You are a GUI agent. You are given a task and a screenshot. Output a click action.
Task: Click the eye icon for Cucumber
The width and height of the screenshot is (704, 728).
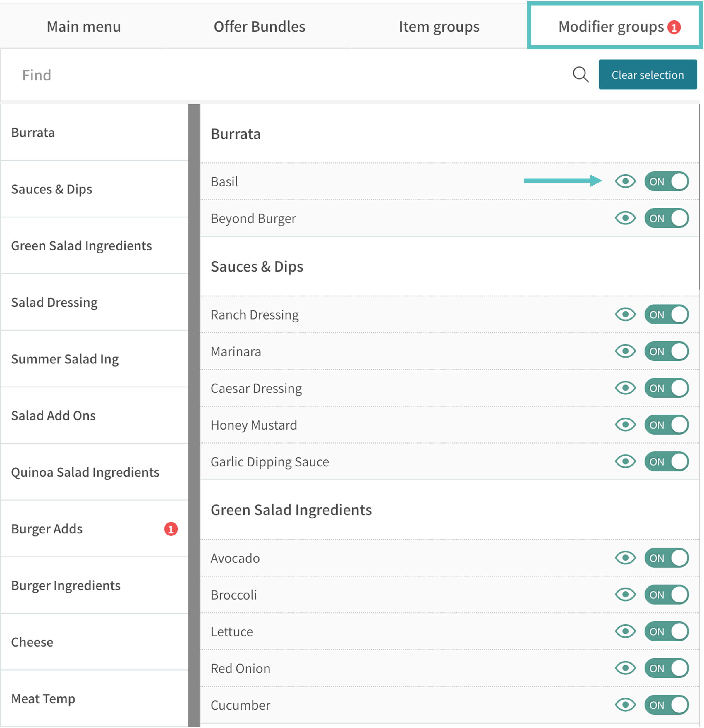pos(625,705)
